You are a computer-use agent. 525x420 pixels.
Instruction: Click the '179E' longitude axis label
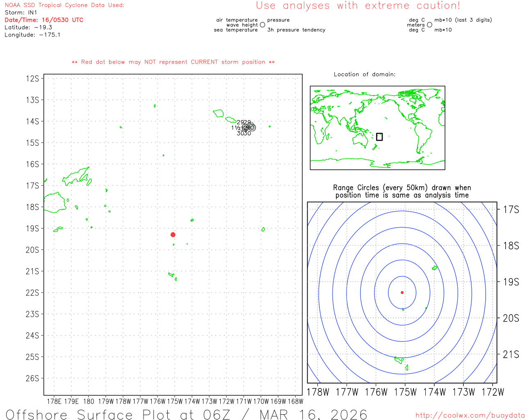71,402
